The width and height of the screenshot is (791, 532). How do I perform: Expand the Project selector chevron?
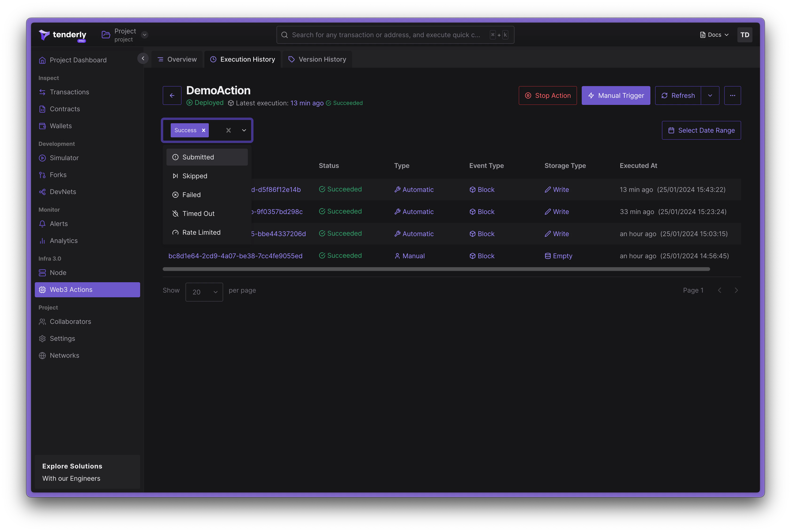pos(145,35)
